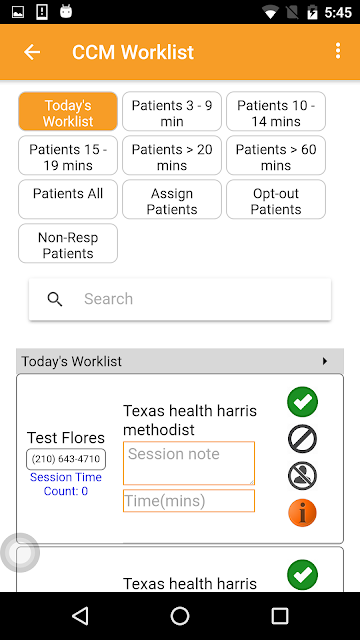This screenshot has width=360, height=640.
Task: Show Patients > 20 mins
Action: pos(172,155)
